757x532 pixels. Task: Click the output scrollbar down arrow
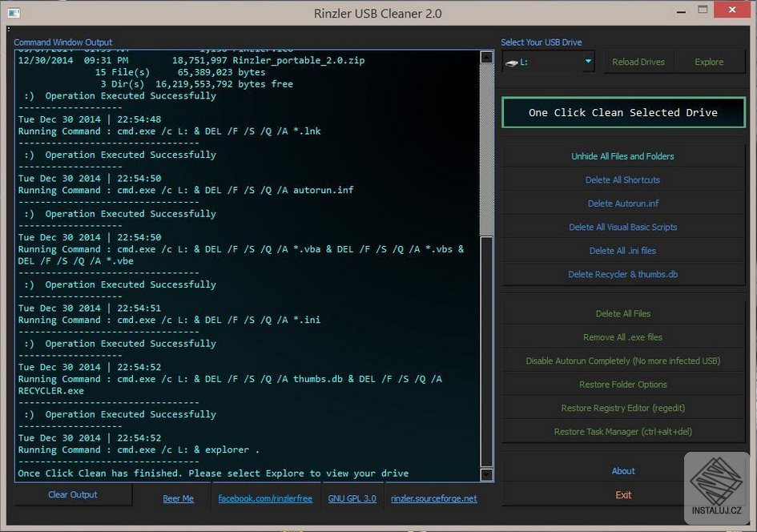point(486,474)
